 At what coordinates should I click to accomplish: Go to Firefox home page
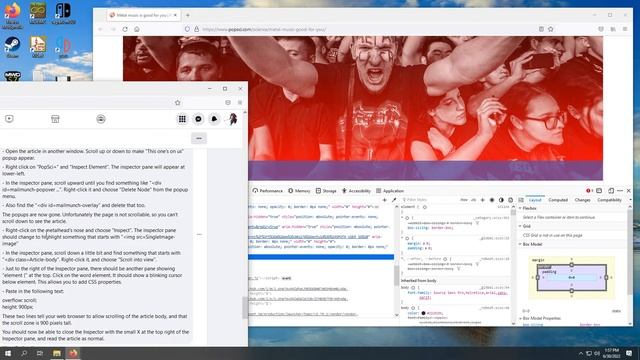(x=137, y=29)
